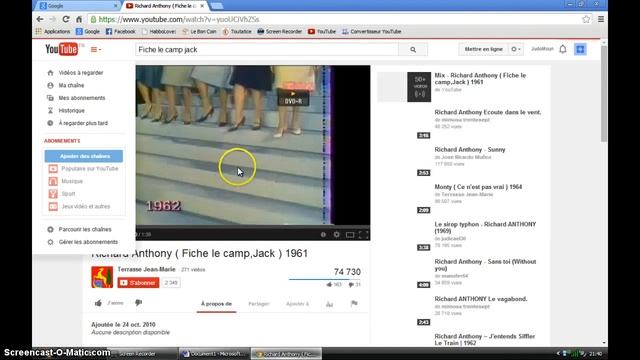Click the video progress bar
Viewport: 640px width, 360px height.
pyautogui.click(x=253, y=227)
